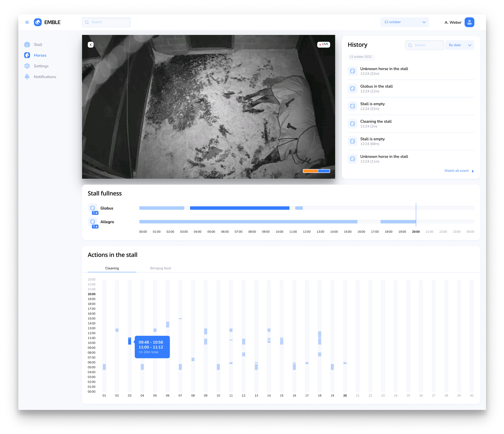Screen dimensions: 504x434
Task: Click arrow next to Watch all event
Action: (x=473, y=171)
